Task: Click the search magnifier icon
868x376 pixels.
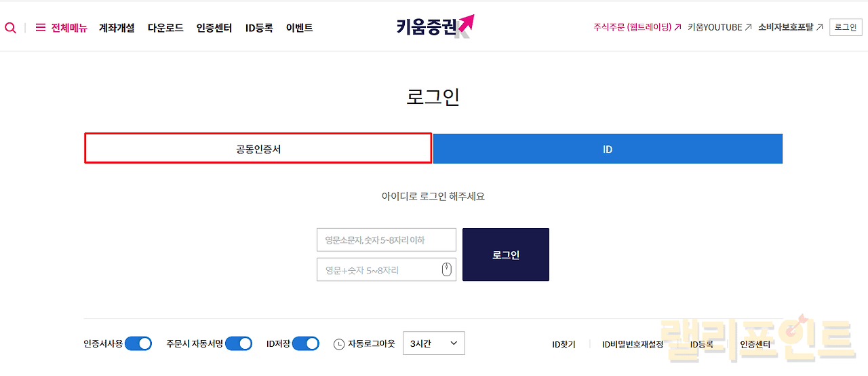Action: tap(10, 28)
